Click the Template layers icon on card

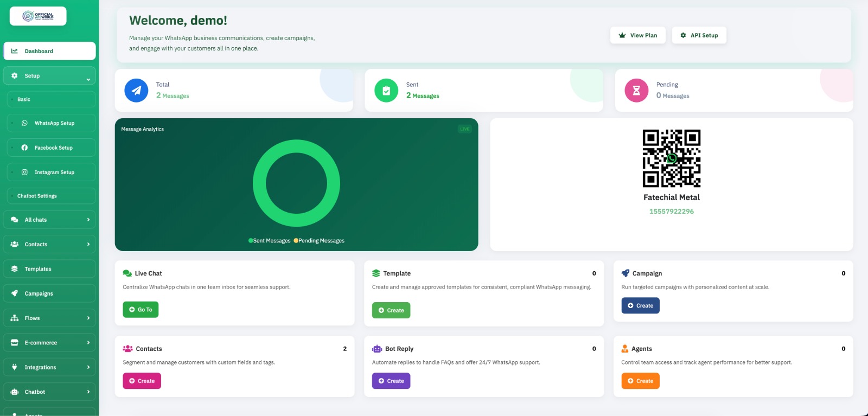(376, 273)
